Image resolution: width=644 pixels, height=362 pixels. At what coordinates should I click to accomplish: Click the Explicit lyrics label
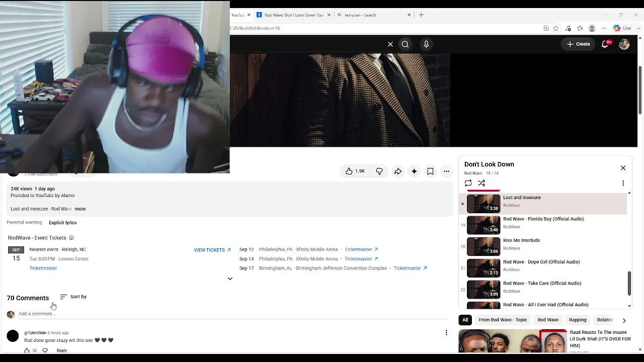pyautogui.click(x=63, y=223)
